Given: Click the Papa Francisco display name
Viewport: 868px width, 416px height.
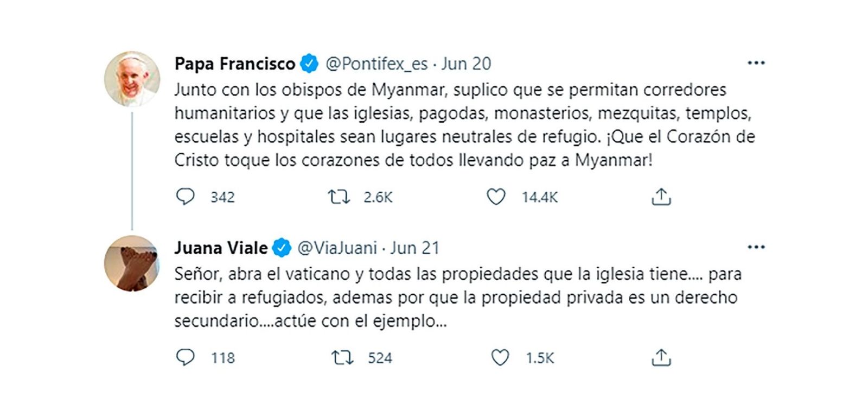Looking at the screenshot, I should 234,64.
